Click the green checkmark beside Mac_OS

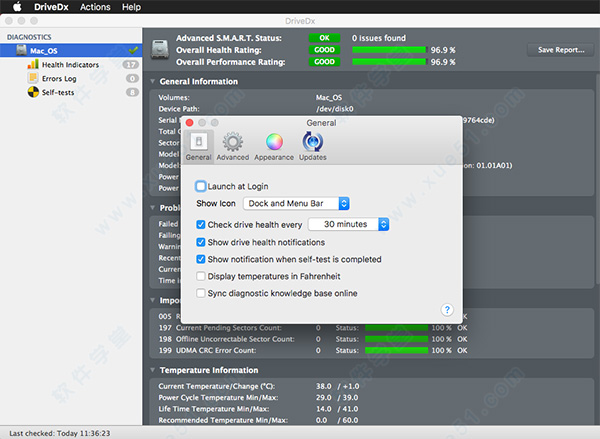[x=133, y=50]
